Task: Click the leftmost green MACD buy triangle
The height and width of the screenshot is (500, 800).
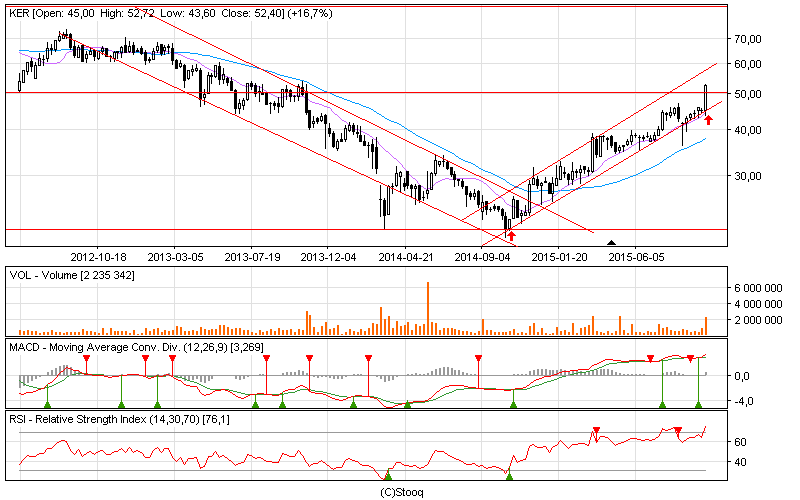Action: (47, 405)
